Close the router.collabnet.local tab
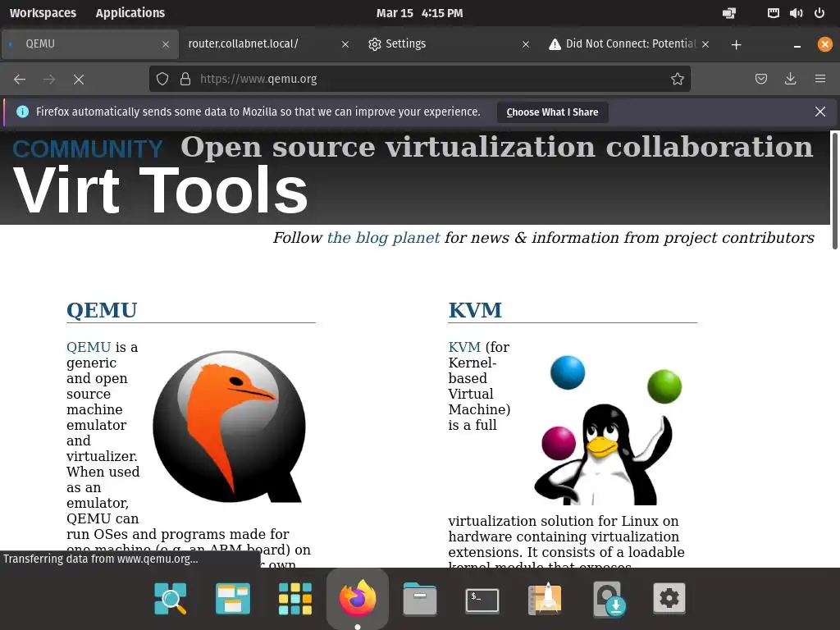 coord(345,44)
